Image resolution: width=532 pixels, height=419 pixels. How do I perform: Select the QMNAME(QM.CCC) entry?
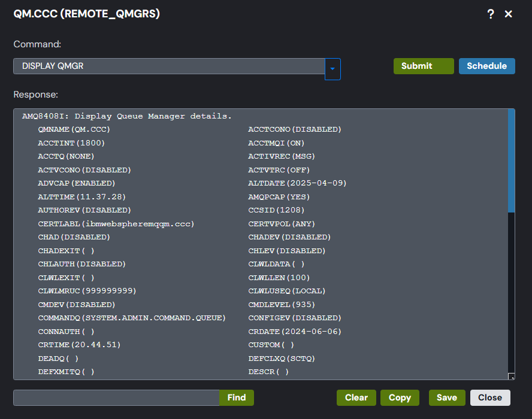[x=74, y=129]
